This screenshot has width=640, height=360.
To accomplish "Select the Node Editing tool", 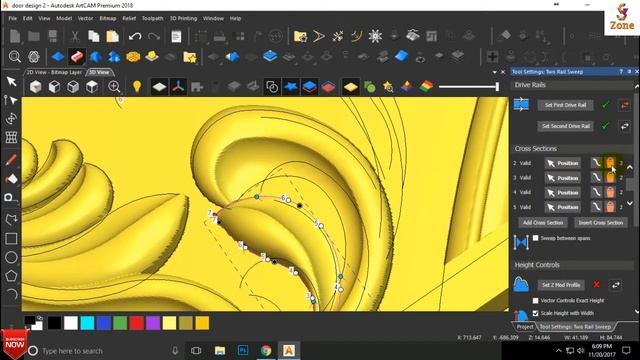I will [11, 100].
